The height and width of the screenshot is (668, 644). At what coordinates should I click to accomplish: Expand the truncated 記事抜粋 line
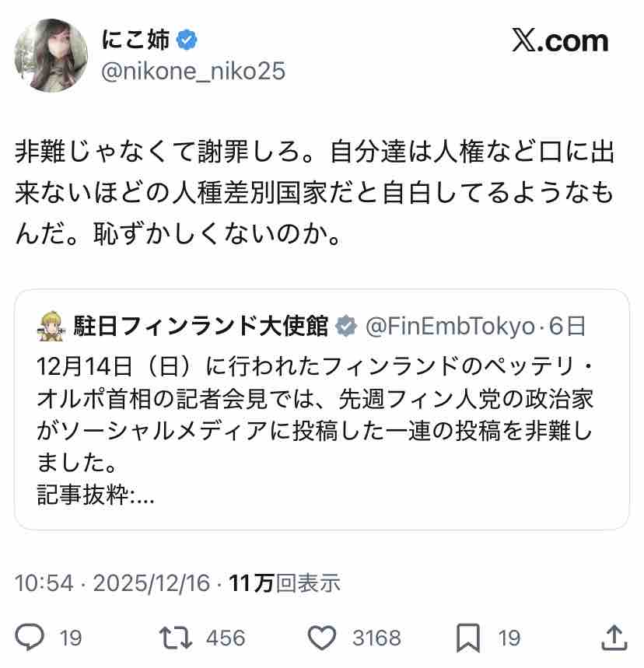[x=96, y=494]
